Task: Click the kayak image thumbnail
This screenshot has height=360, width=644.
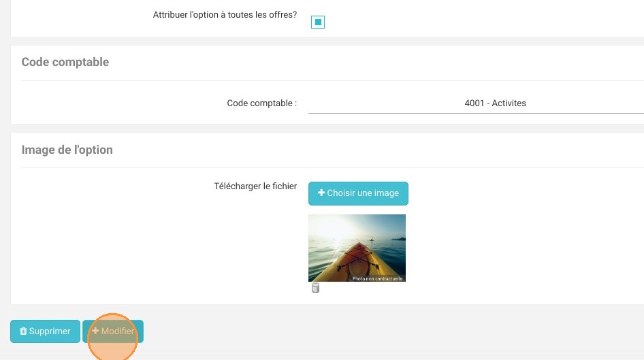Action: click(357, 248)
